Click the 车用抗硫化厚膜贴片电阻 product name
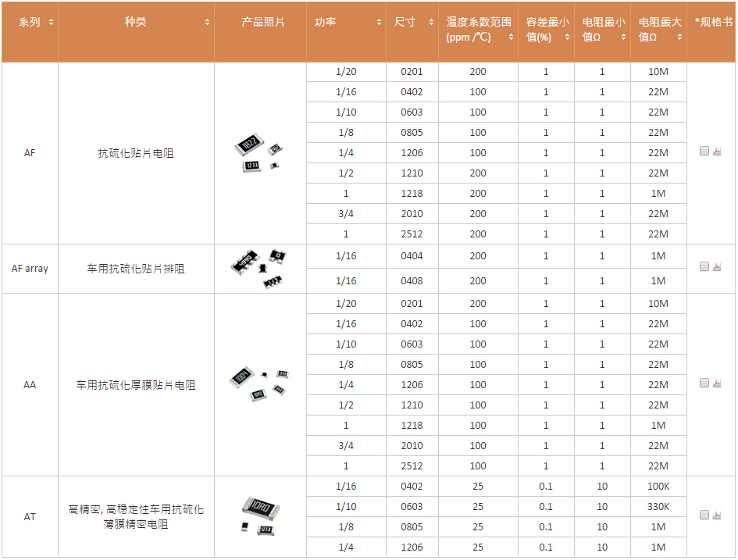The height and width of the screenshot is (560, 738). point(136,385)
